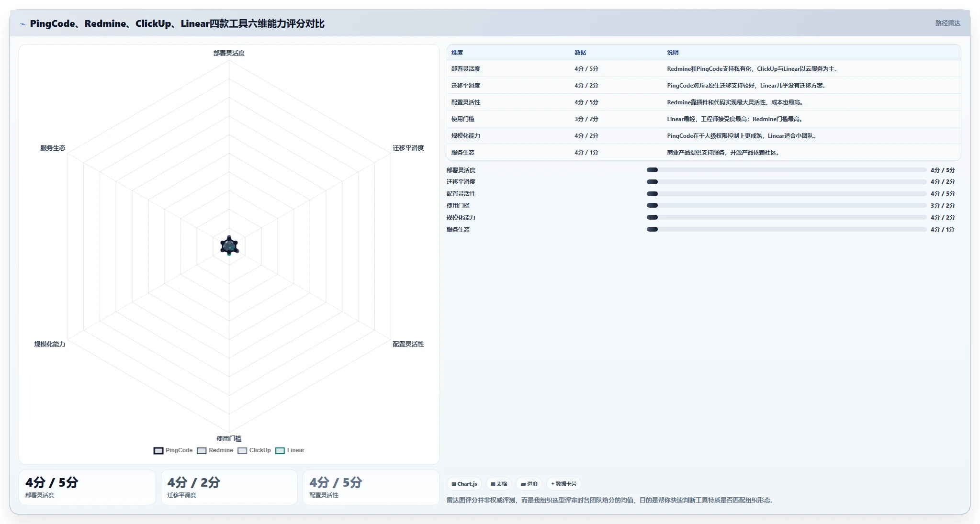This screenshot has height=524, width=980.
Task: Click the 维度 column header
Action: 457,53
